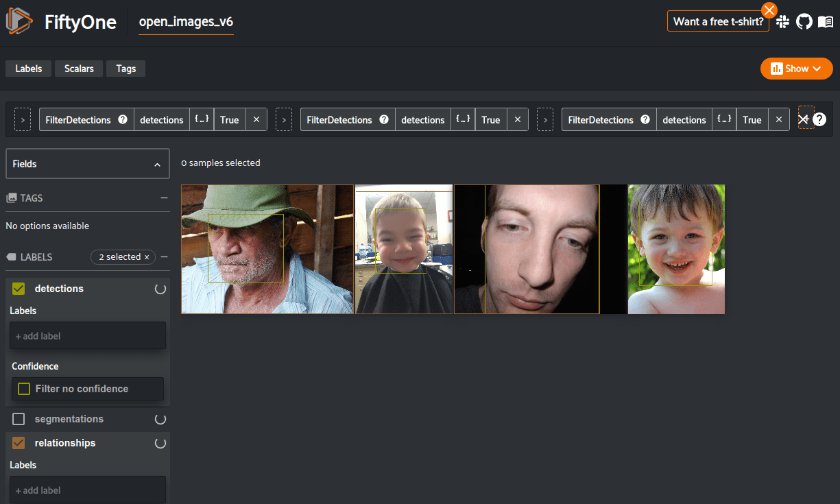Add a new stage at end of view bar

click(806, 118)
